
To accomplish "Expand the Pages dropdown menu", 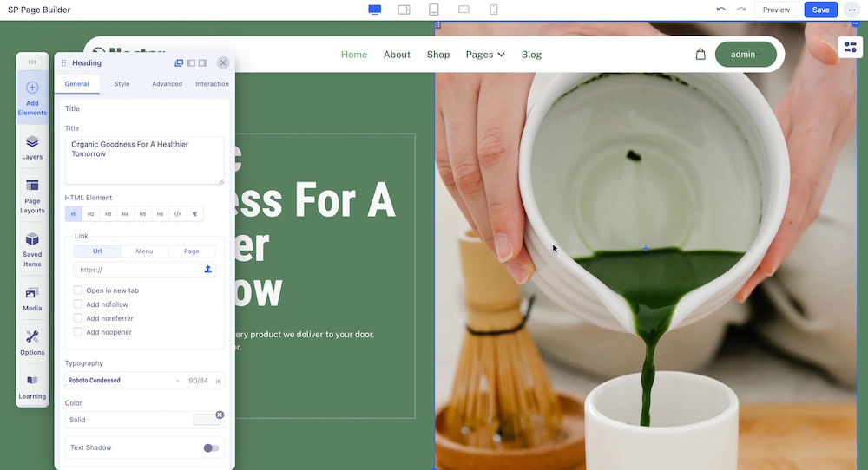I will pyautogui.click(x=485, y=54).
